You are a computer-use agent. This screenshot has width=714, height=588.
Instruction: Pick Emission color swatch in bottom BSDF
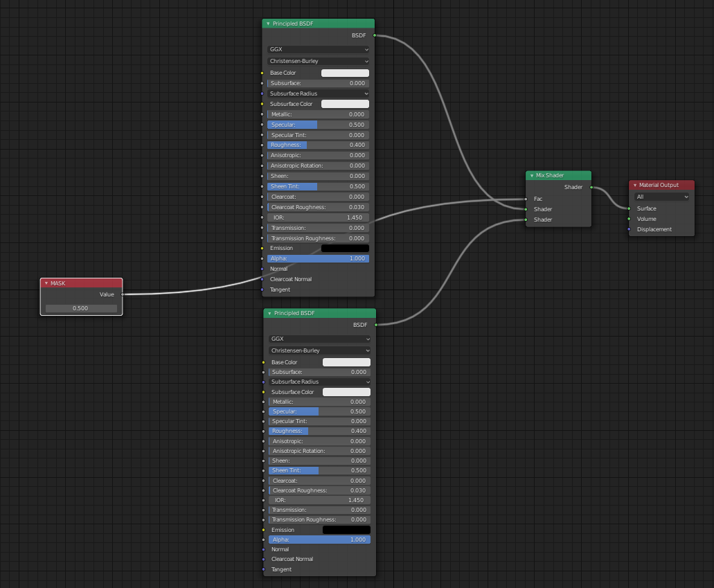[346, 530]
